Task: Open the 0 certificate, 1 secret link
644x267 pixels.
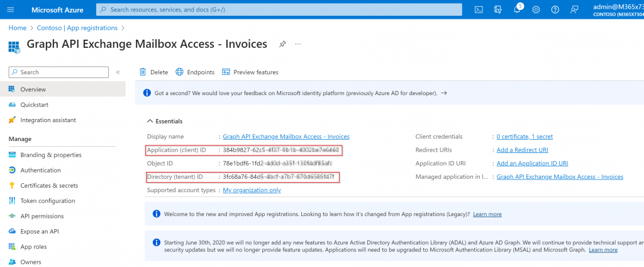Action: [x=525, y=137]
